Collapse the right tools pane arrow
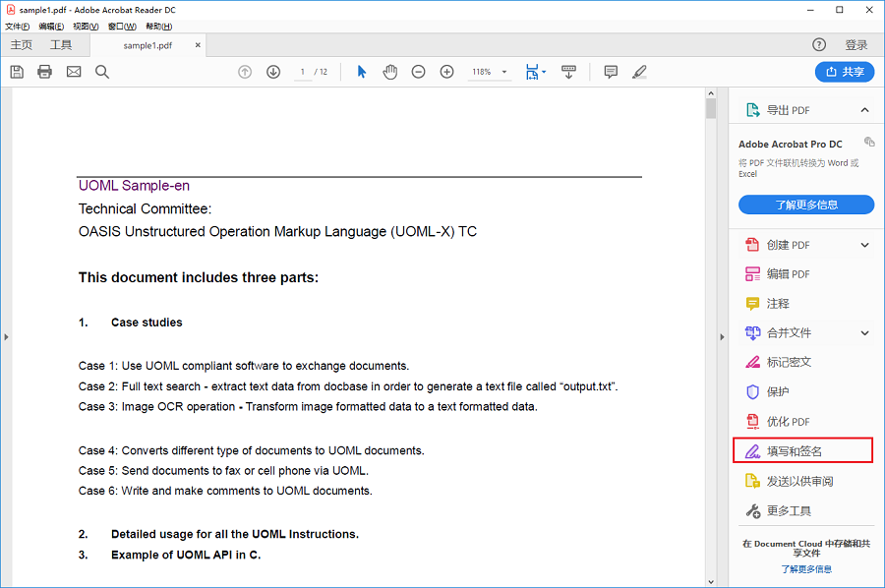 point(722,337)
